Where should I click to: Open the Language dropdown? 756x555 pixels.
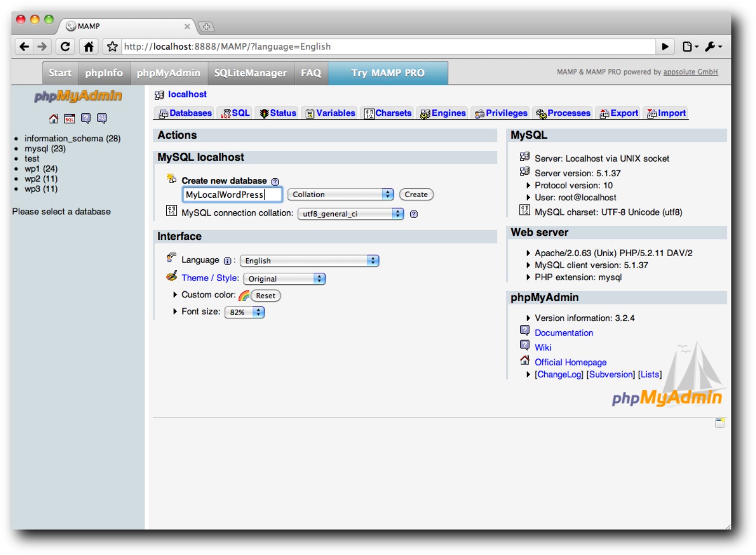pyautogui.click(x=309, y=261)
